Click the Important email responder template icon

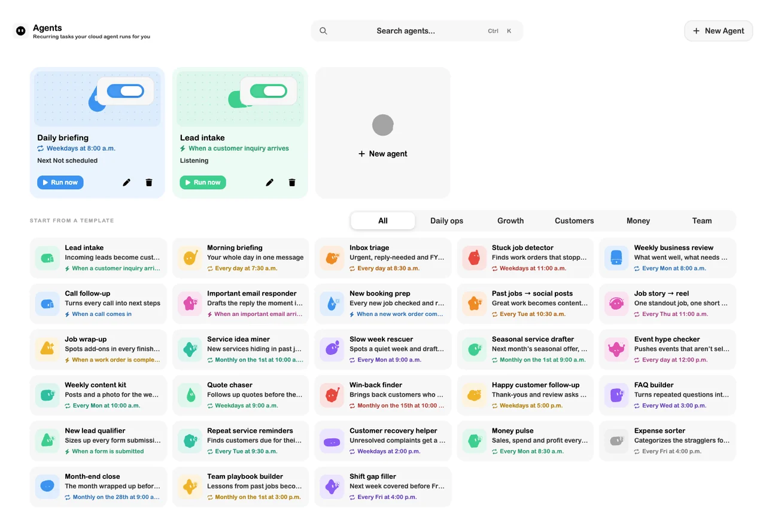click(190, 304)
